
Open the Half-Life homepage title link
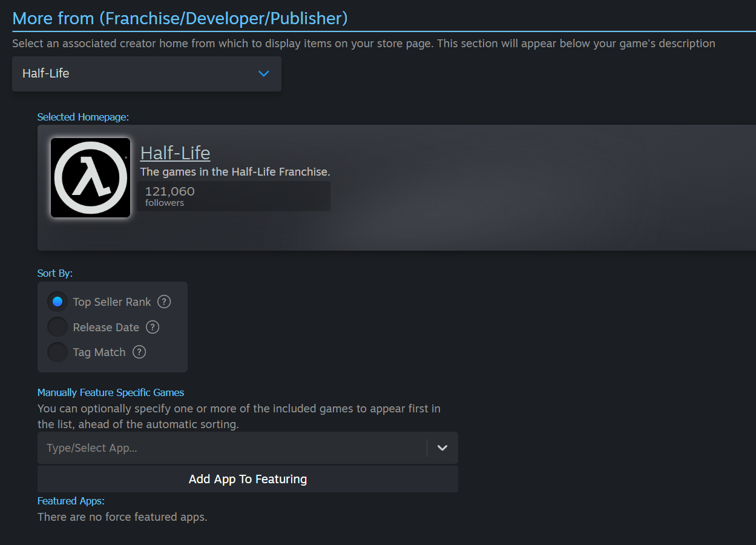click(x=175, y=153)
